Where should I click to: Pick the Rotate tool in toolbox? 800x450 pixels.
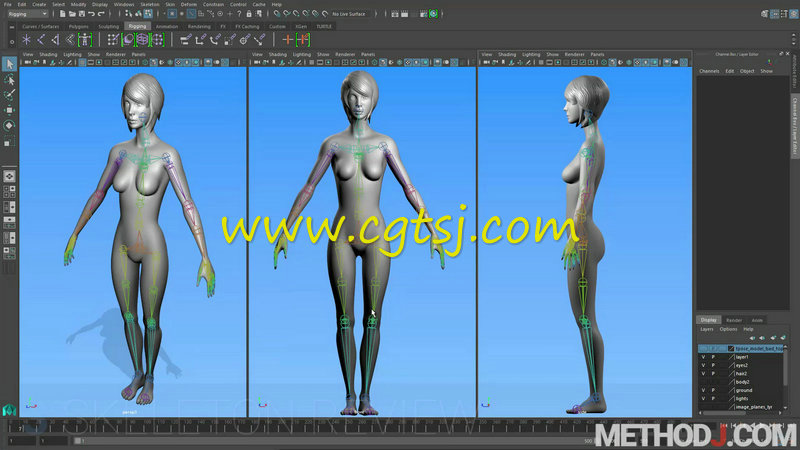9,126
